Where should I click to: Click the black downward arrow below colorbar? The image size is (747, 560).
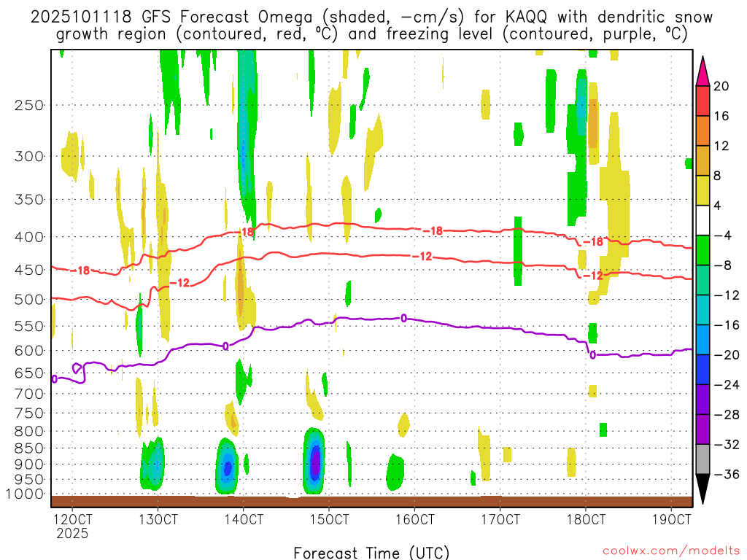click(x=703, y=489)
